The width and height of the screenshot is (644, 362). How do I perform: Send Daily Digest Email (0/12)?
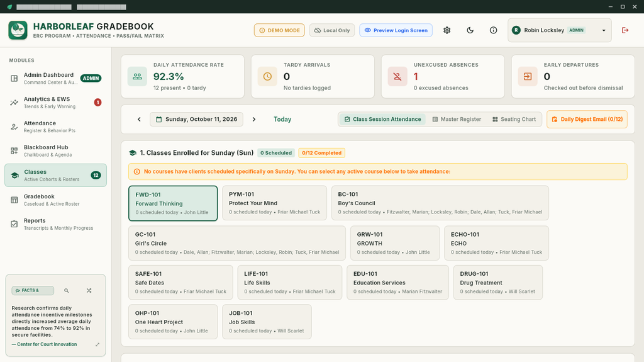pyautogui.click(x=587, y=119)
